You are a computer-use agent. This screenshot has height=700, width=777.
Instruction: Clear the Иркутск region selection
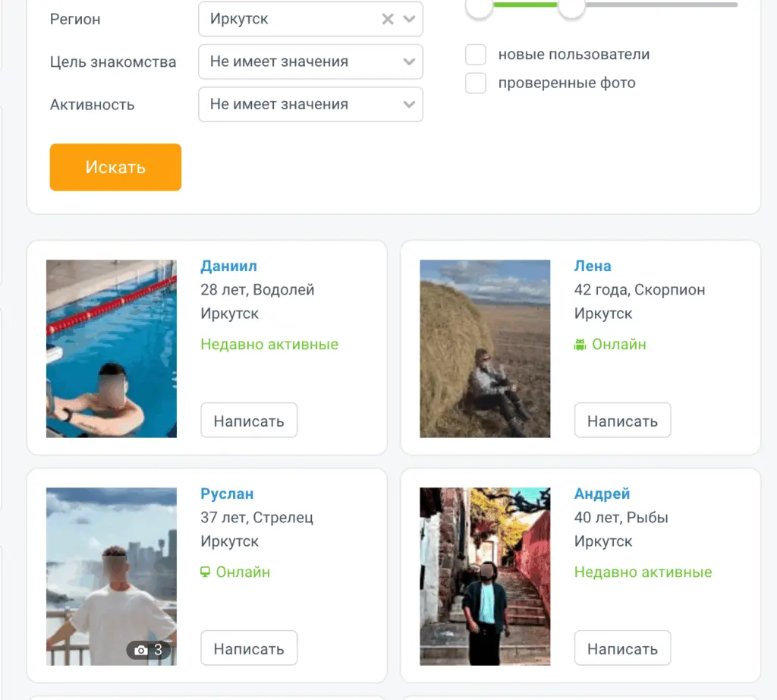click(x=388, y=20)
